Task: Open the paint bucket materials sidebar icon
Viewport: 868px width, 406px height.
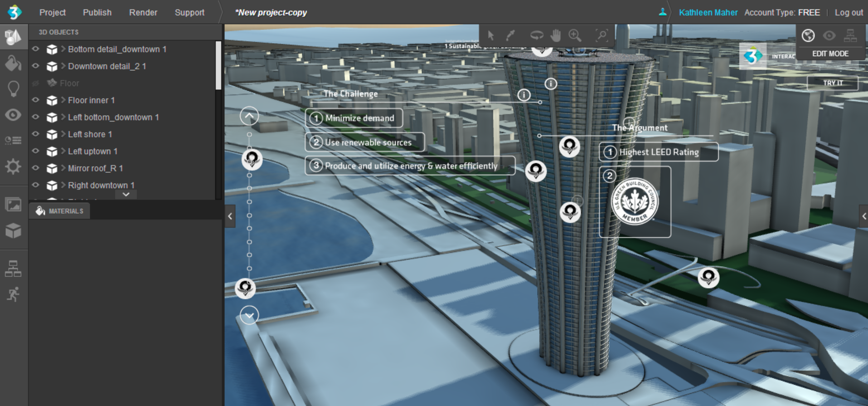Action: coord(13,63)
